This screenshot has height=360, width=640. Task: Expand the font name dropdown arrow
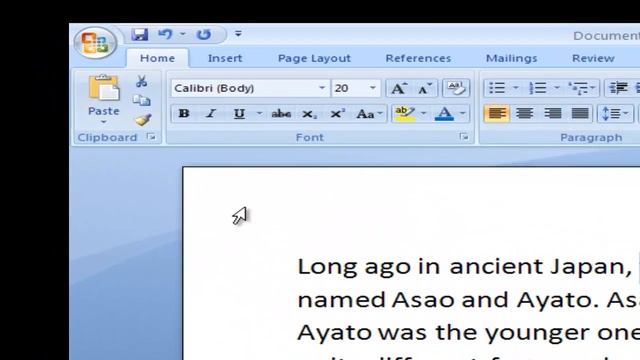coord(322,88)
